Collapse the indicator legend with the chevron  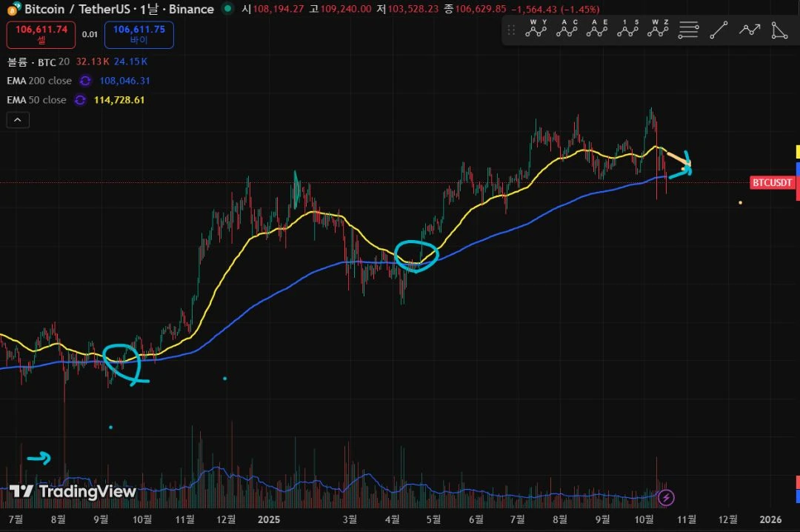point(18,120)
